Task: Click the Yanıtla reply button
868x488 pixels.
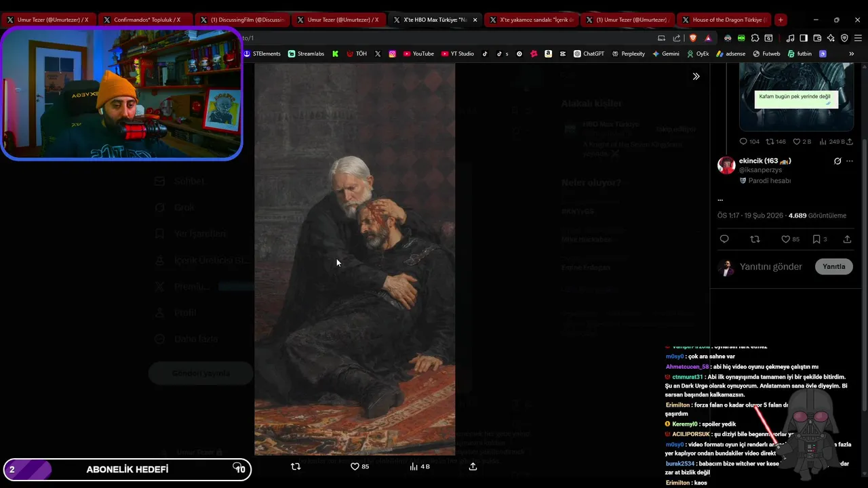Action: click(833, 266)
